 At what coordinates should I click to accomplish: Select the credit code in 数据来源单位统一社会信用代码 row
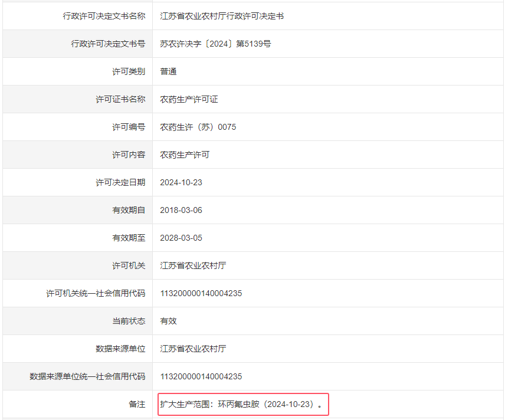[x=201, y=376]
